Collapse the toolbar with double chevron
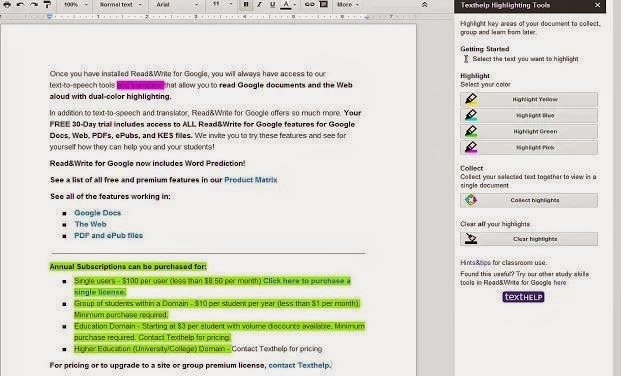 [424, 5]
